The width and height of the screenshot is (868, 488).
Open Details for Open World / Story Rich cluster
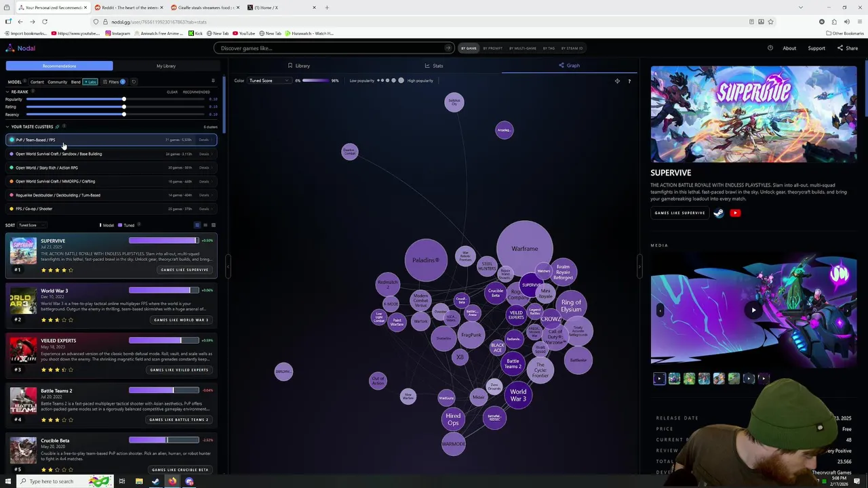point(204,167)
